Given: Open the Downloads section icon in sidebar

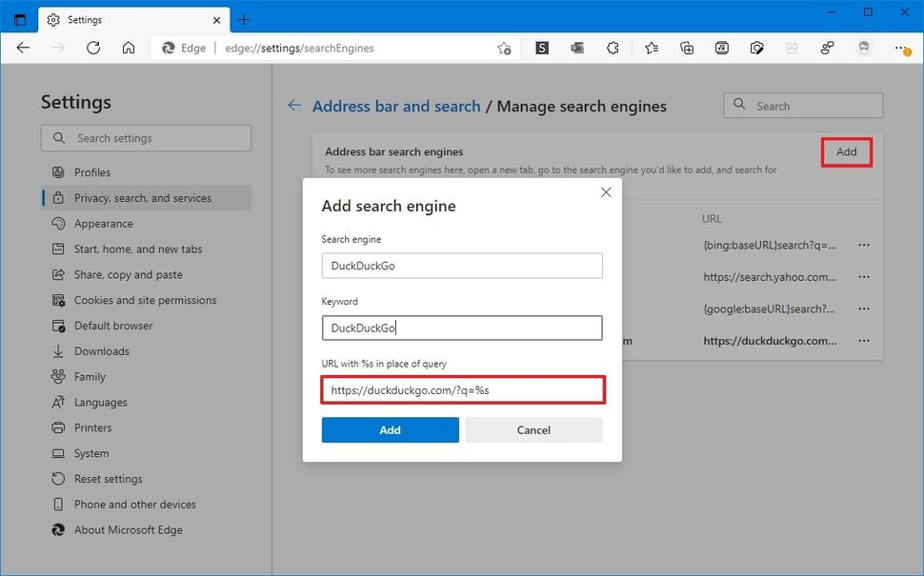Looking at the screenshot, I should coord(59,350).
